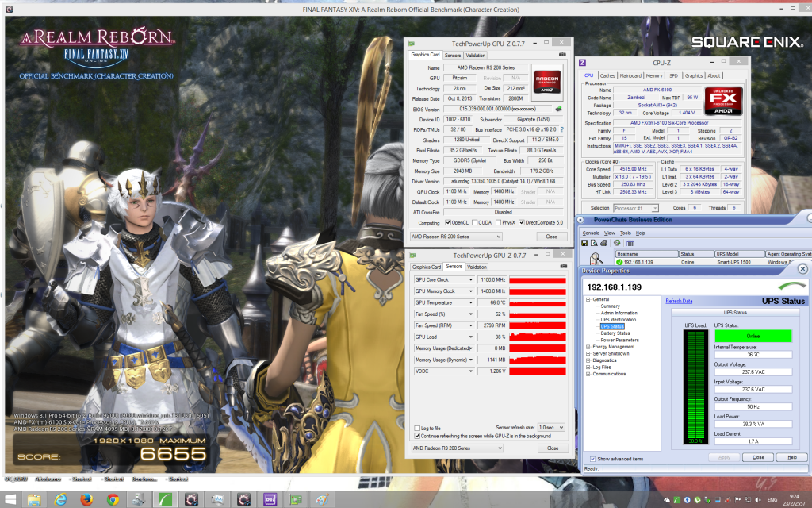Click the camera screenshot icon in GPU-Z Sensors window
The image size is (812, 508).
(x=564, y=267)
